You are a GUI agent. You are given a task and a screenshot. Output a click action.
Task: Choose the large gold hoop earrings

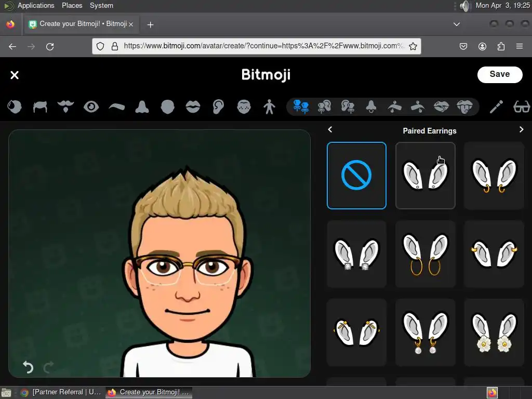click(425, 254)
